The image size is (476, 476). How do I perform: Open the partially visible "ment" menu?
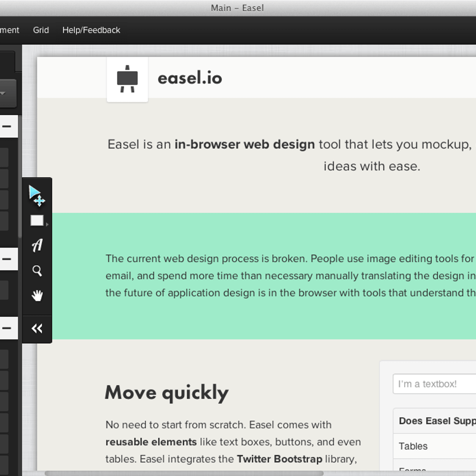pyautogui.click(x=10, y=30)
